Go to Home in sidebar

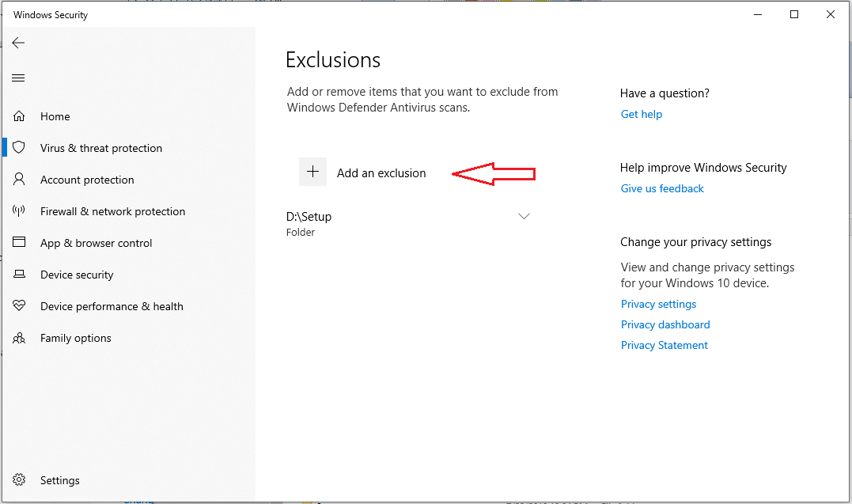coord(55,116)
